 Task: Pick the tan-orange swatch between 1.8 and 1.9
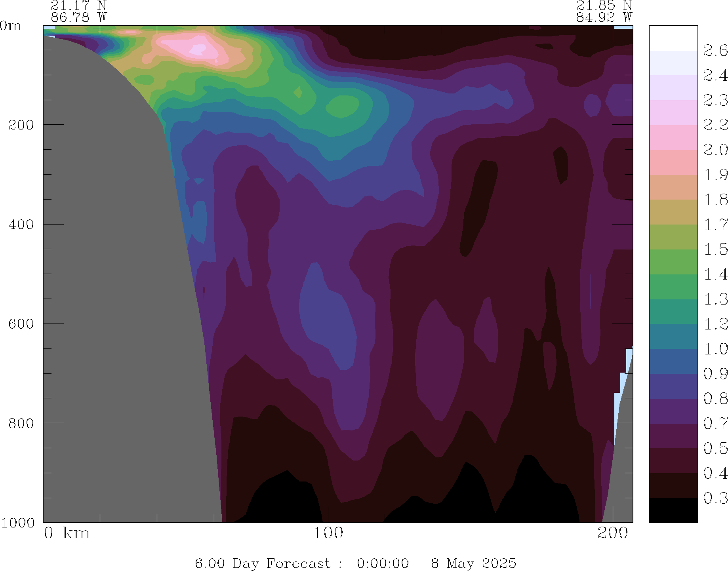tap(673, 187)
